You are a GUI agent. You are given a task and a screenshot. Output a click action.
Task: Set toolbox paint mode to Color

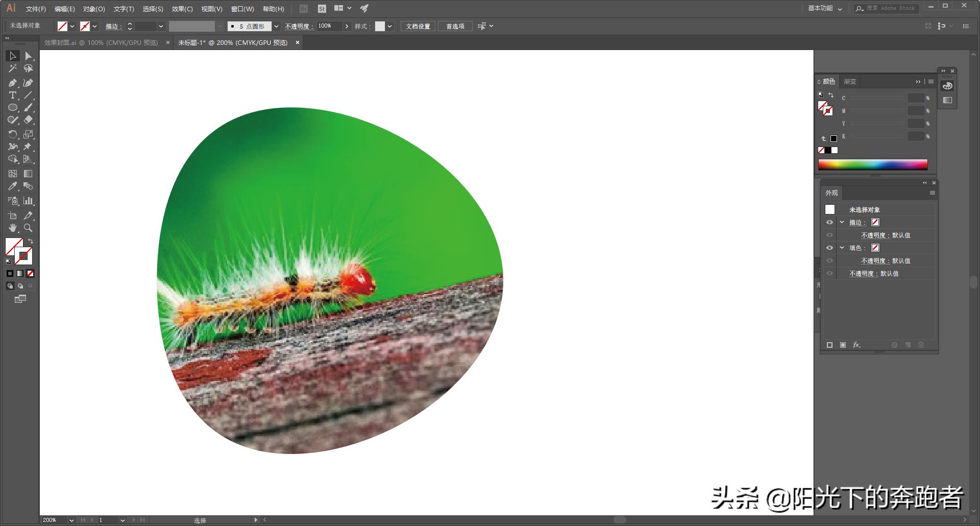pyautogui.click(x=10, y=274)
